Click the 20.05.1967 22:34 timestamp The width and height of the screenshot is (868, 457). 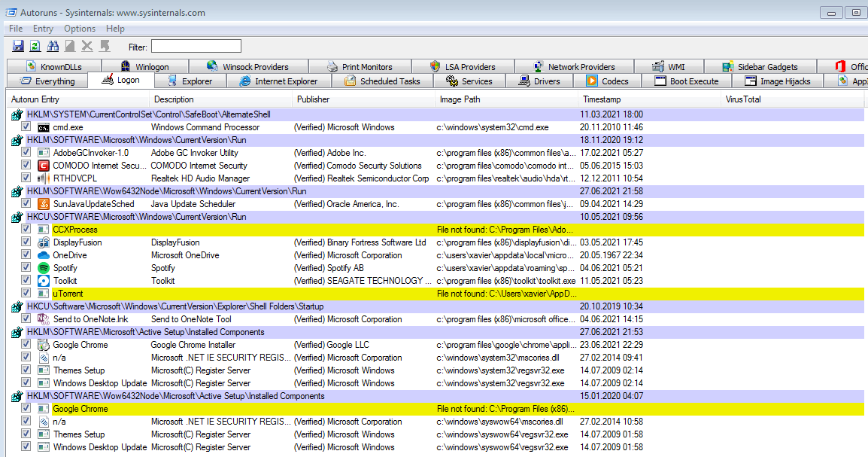(x=612, y=255)
